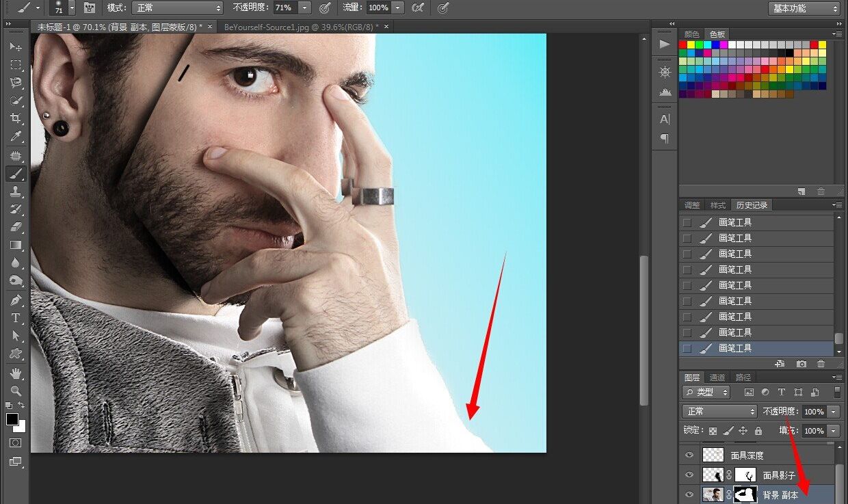Image resolution: width=848 pixels, height=504 pixels.
Task: Toggle lock all
Action: coord(758,432)
